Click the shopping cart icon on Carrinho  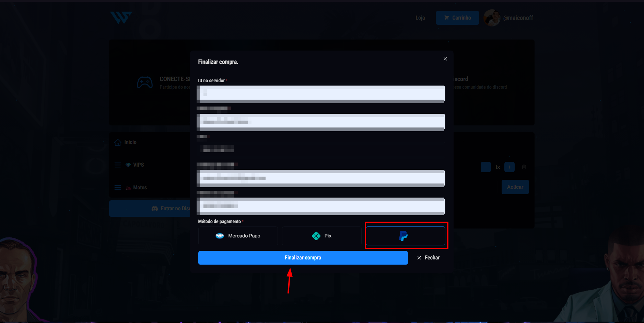point(447,18)
